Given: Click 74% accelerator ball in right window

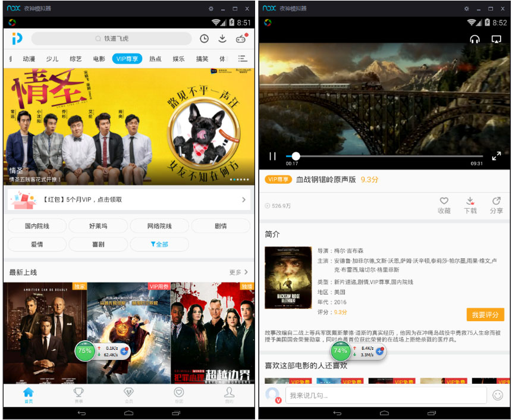Looking at the screenshot, I should pos(341,351).
